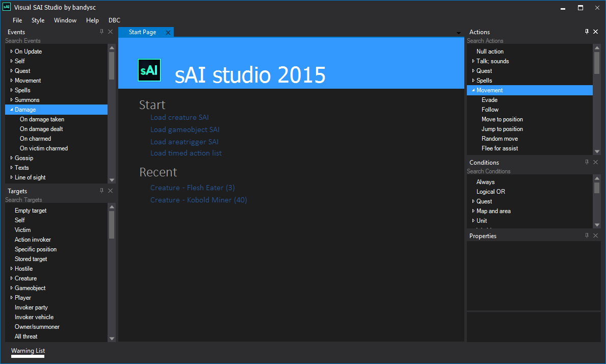Select Logical OR condition
This screenshot has width=606, height=364.
coord(490,191)
